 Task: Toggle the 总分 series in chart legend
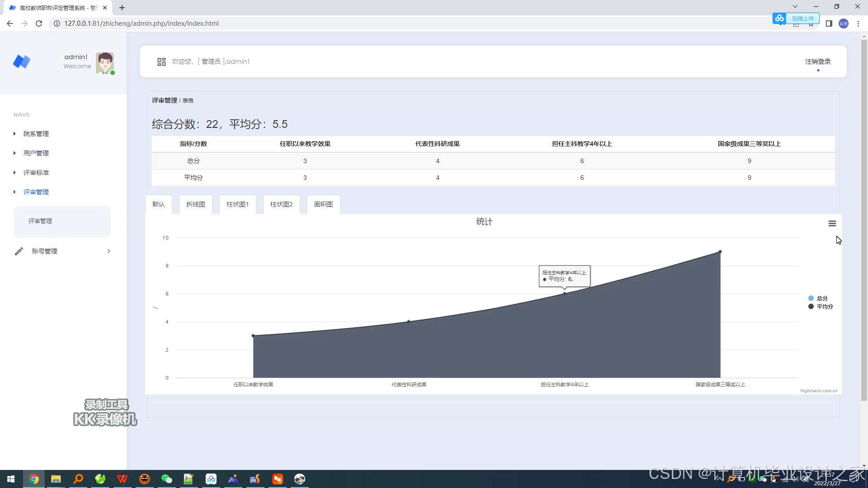tap(821, 298)
